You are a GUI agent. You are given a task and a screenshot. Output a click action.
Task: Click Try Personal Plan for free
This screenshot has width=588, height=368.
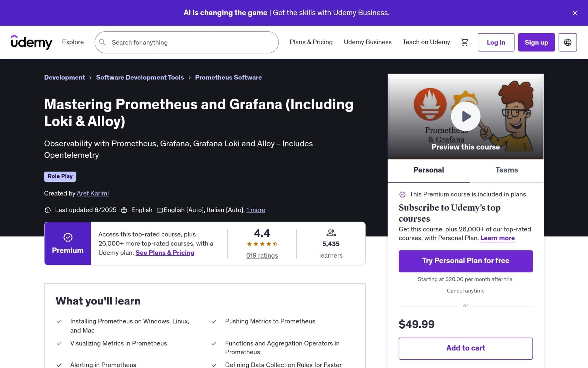465,261
